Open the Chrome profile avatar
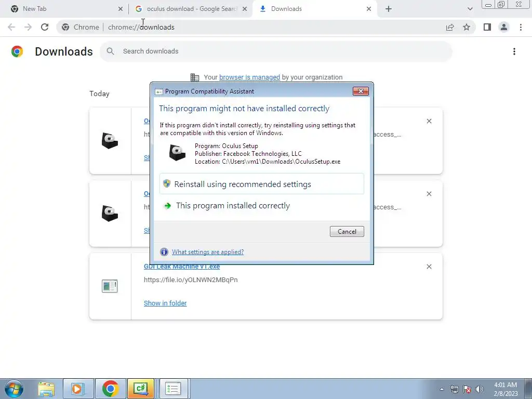The height and width of the screenshot is (399, 532). click(x=504, y=27)
